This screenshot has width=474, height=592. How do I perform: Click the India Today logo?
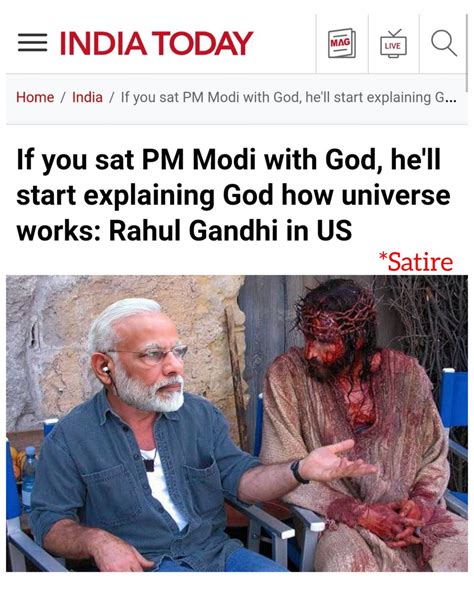(156, 43)
